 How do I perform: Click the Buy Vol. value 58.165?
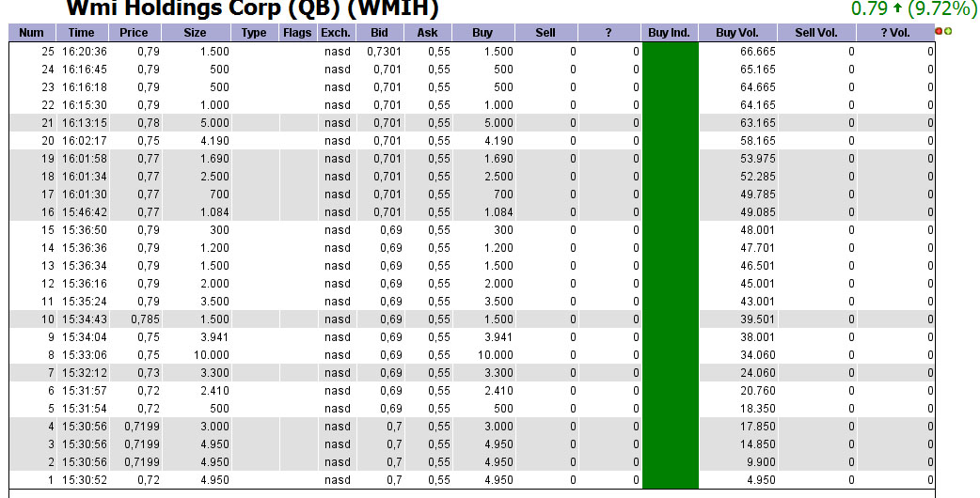pyautogui.click(x=757, y=141)
